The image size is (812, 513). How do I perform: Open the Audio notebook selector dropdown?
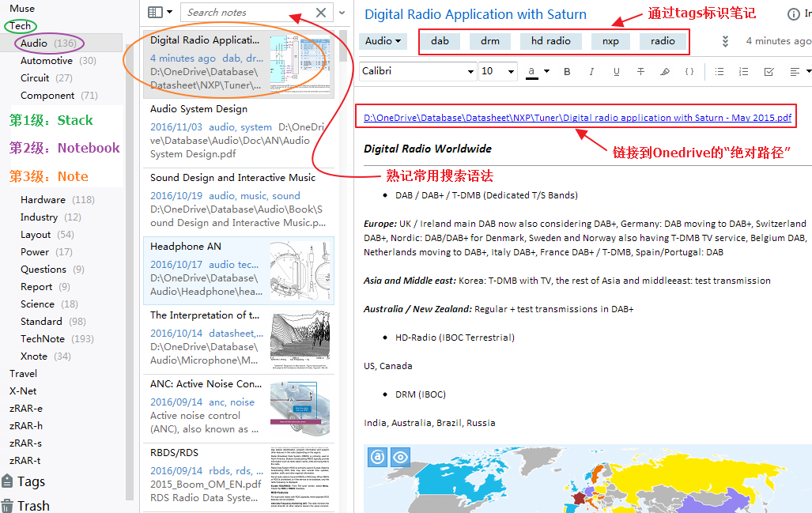click(x=383, y=41)
